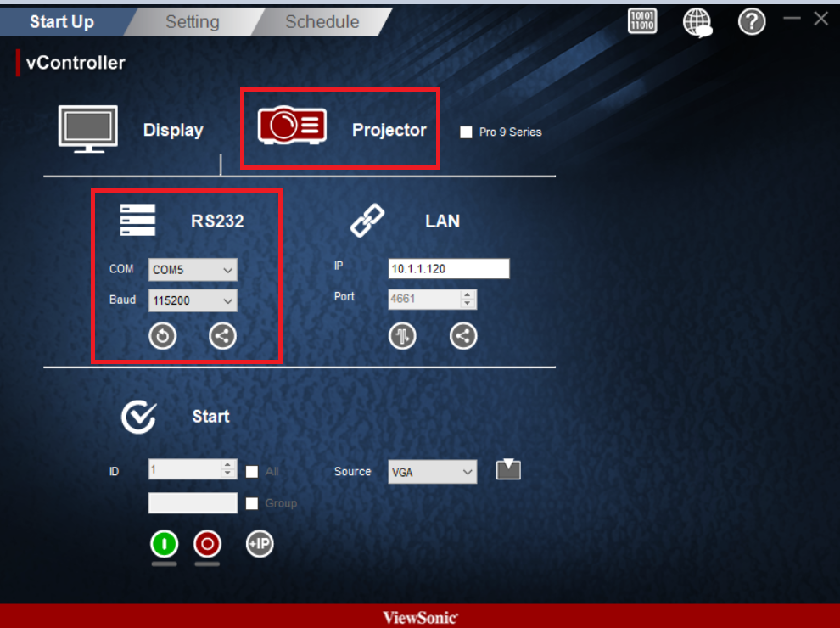
Task: Minimize the vController window
Action: click(792, 18)
